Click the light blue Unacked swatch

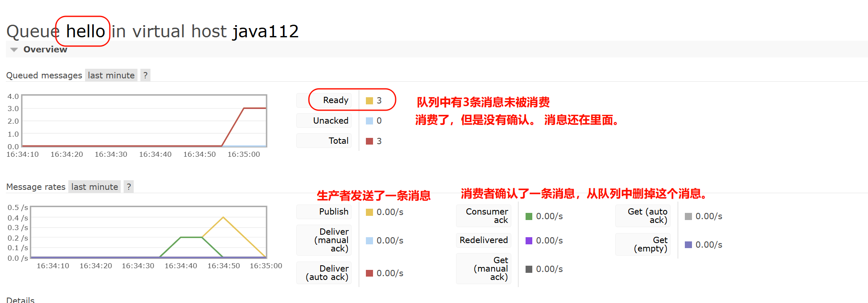coord(369,121)
